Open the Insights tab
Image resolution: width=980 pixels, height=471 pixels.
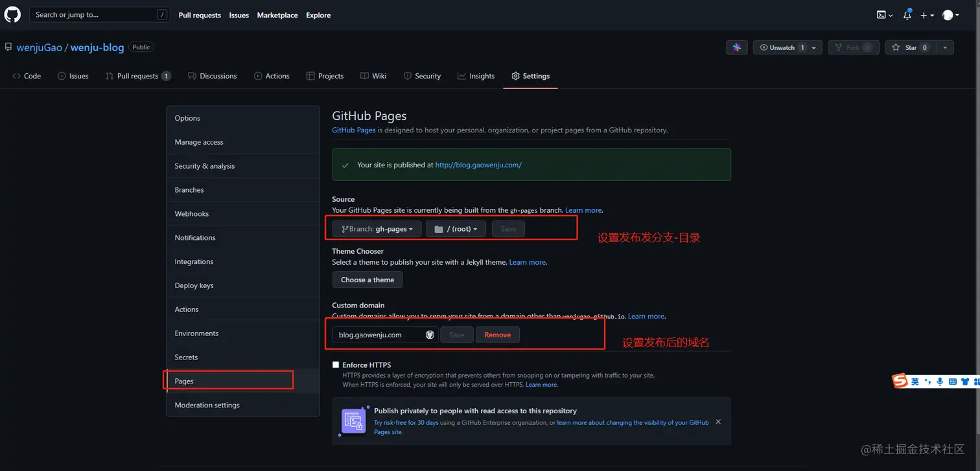coord(476,76)
